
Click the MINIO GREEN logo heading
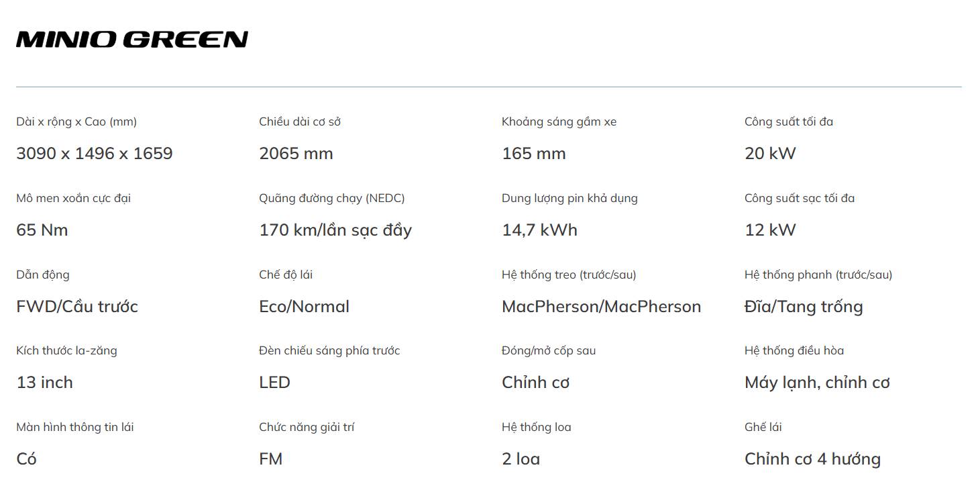point(132,40)
